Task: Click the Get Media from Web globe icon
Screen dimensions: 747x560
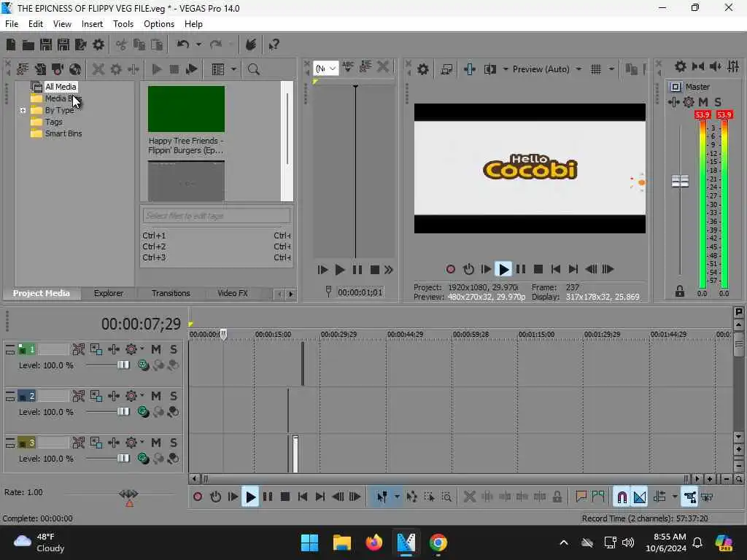Action: [75, 69]
